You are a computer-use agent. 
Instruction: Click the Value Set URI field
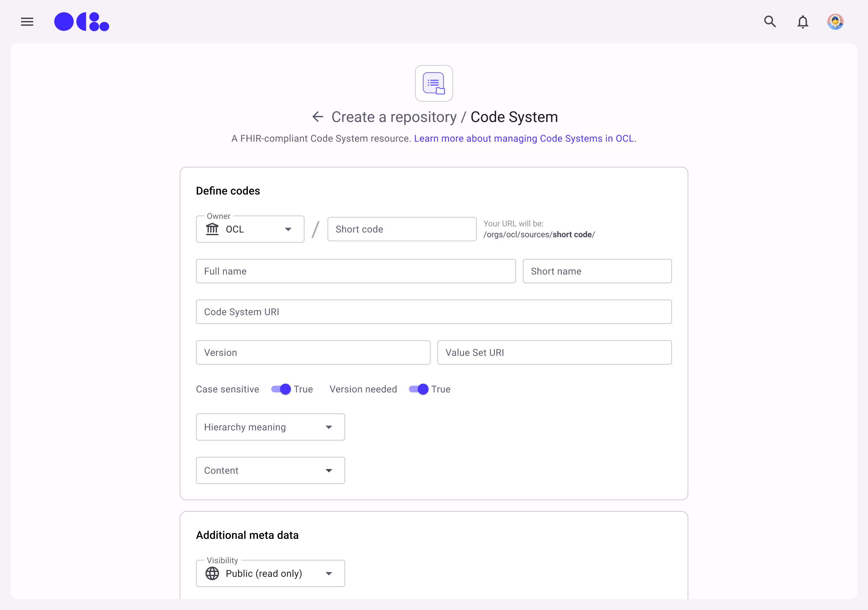click(554, 353)
